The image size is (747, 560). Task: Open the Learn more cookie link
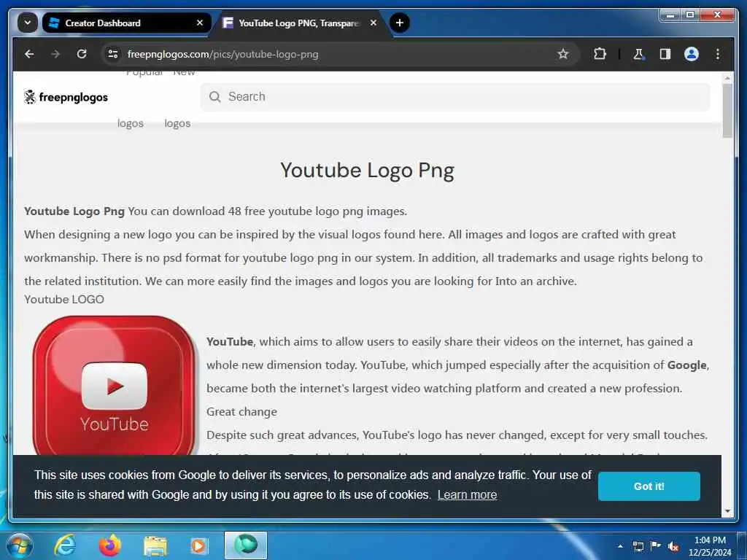click(x=467, y=495)
